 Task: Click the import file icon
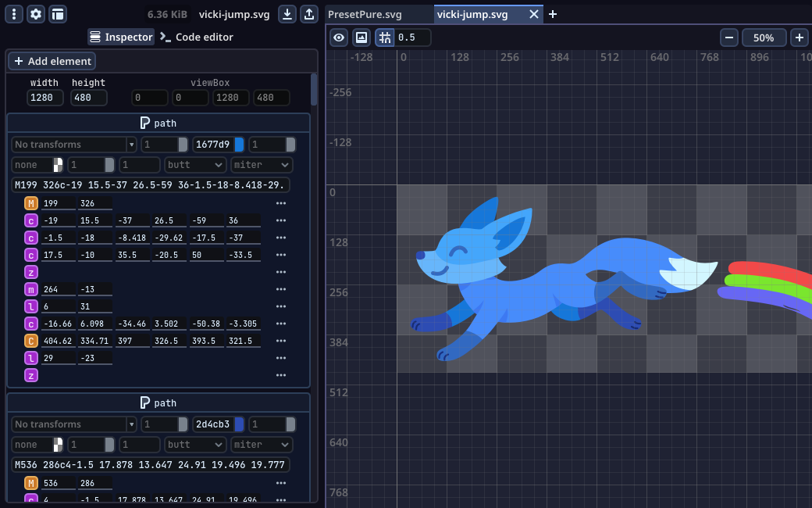tap(287, 14)
